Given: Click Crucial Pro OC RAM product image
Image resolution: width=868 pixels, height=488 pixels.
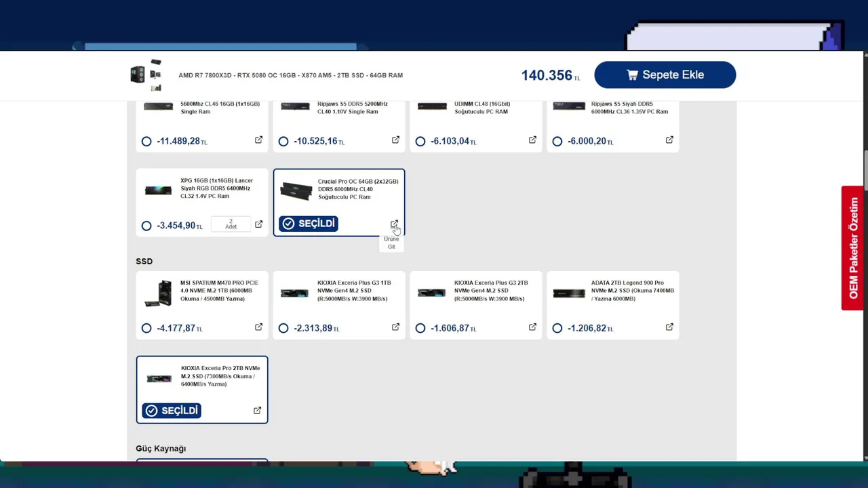Looking at the screenshot, I should (x=296, y=190).
